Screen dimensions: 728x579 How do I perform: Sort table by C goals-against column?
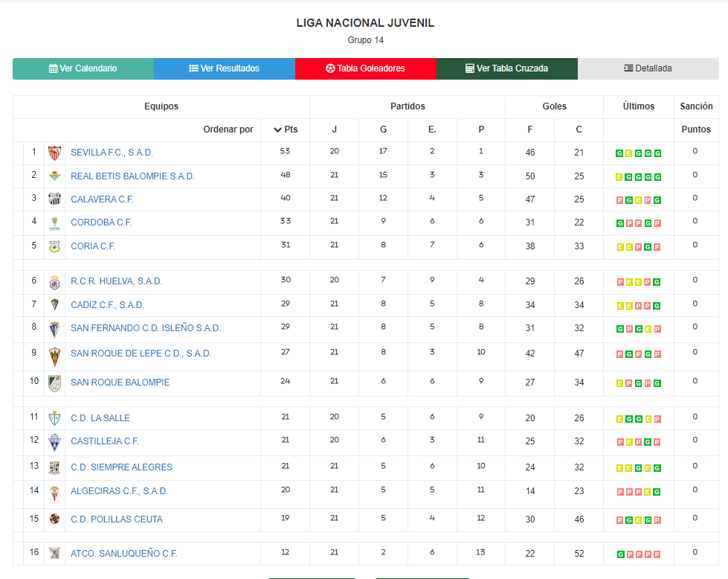(579, 129)
